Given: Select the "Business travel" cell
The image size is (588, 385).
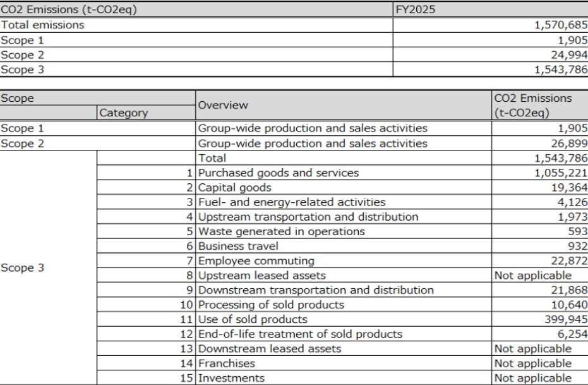Looking at the screenshot, I should click(344, 246).
